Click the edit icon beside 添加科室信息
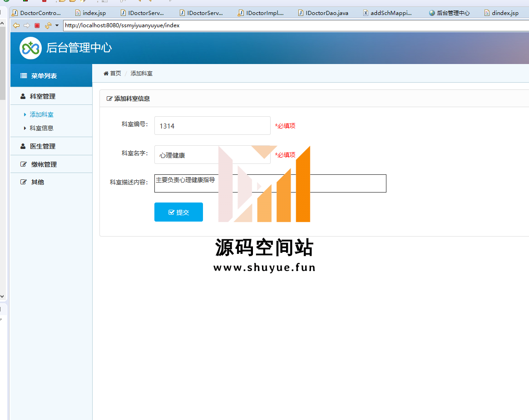This screenshot has height=420, width=529. (109, 99)
